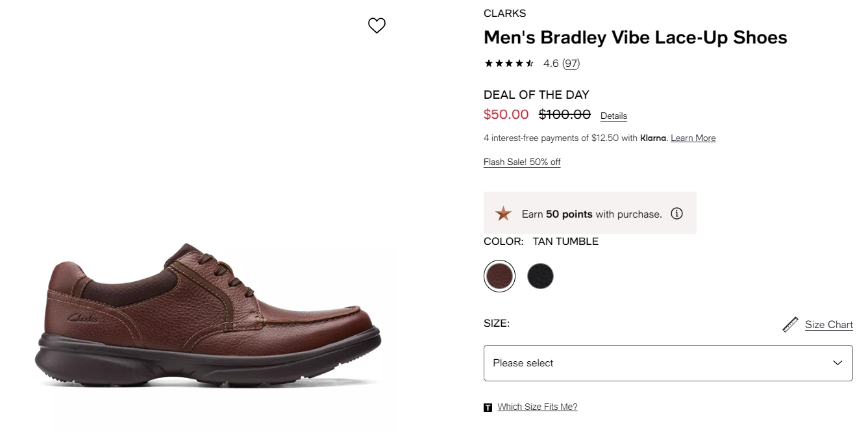Click the copper star rewards icon
The height and width of the screenshot is (432, 868).
pyautogui.click(x=503, y=214)
